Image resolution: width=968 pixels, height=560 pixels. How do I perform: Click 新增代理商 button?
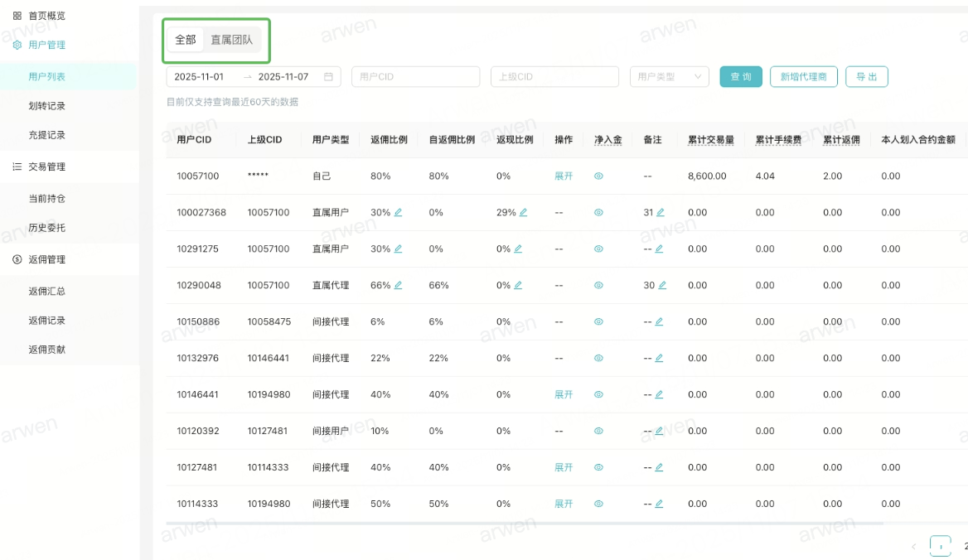tap(803, 77)
